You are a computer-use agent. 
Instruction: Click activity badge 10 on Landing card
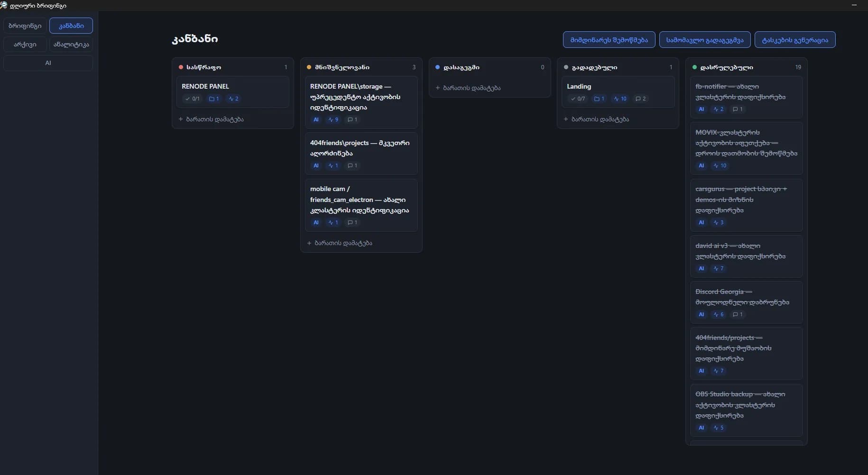[620, 99]
